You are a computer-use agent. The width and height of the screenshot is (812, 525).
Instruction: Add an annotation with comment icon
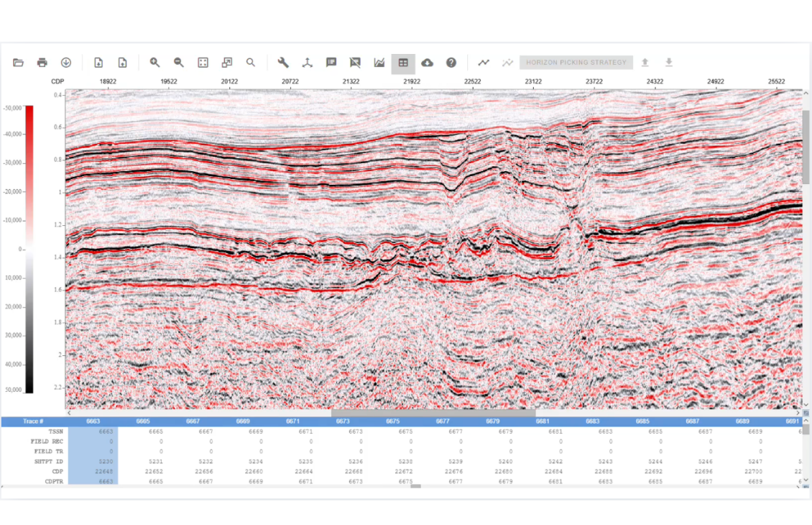click(331, 63)
